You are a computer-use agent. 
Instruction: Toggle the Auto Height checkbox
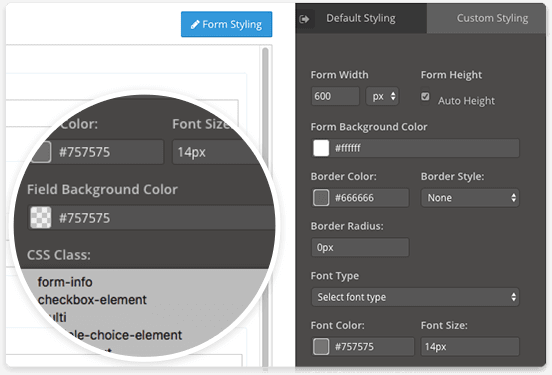point(425,96)
